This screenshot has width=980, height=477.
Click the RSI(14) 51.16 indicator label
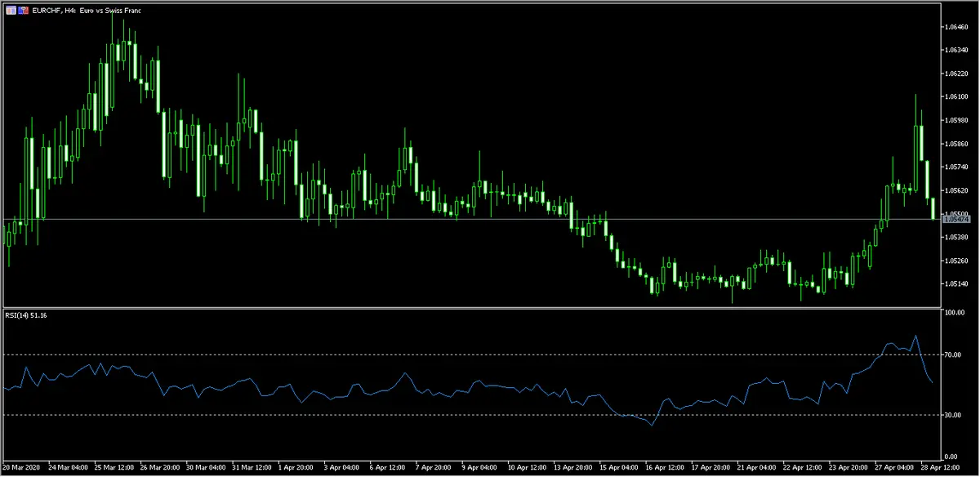[x=26, y=317]
